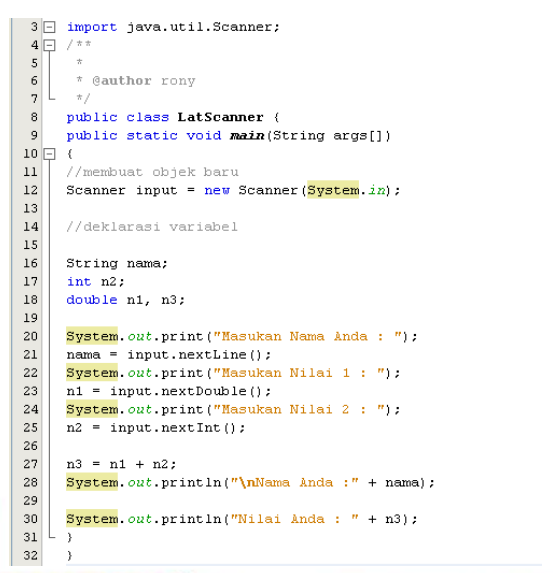Click '@author' tag in the comment
The height and width of the screenshot is (573, 553).
pos(122,81)
